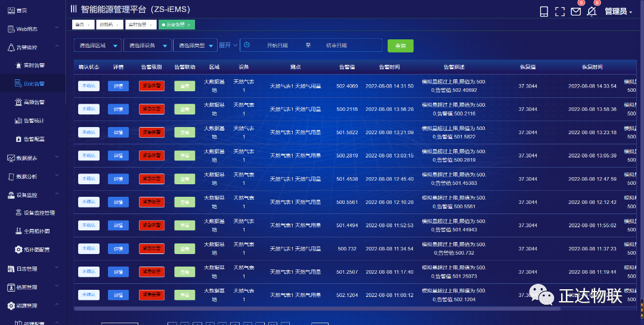The image size is (644, 325).
Task: Click the 值班管理 calendar icon
Action: point(11,287)
